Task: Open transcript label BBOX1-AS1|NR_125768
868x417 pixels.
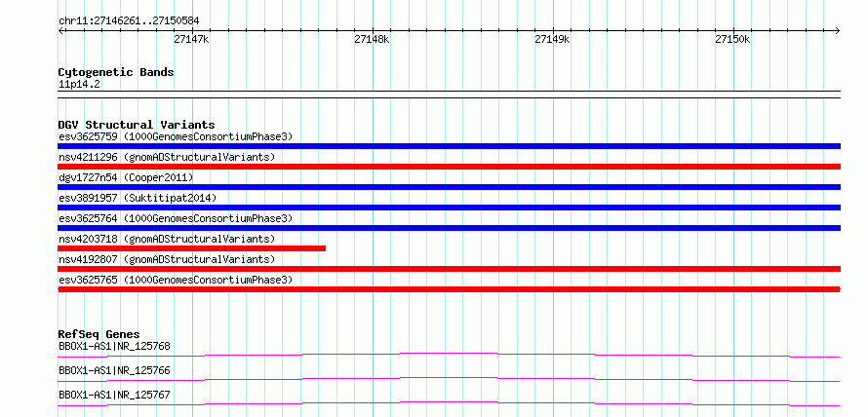Action: [114, 346]
